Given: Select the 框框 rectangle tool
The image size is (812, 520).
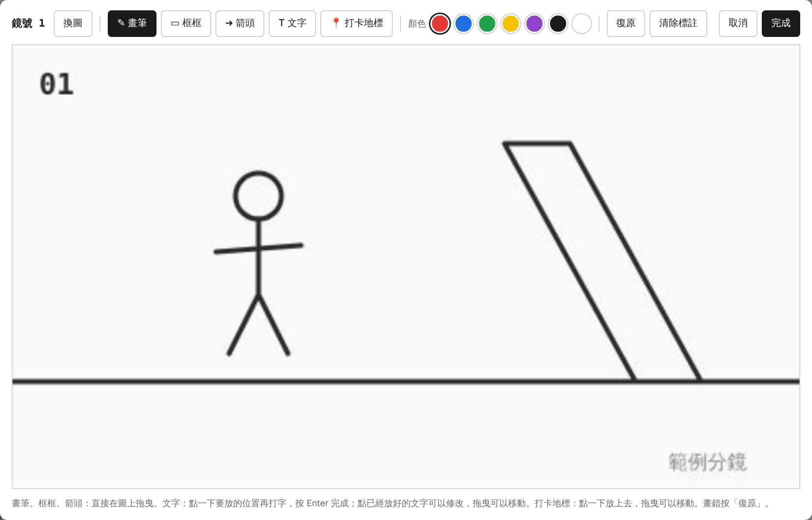Looking at the screenshot, I should [x=186, y=24].
